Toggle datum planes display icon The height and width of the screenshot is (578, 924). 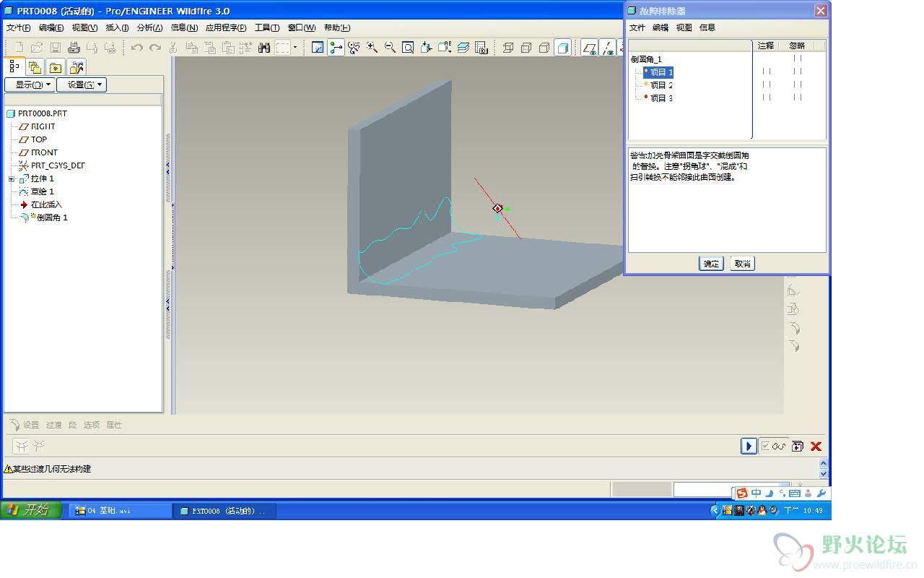(590, 48)
